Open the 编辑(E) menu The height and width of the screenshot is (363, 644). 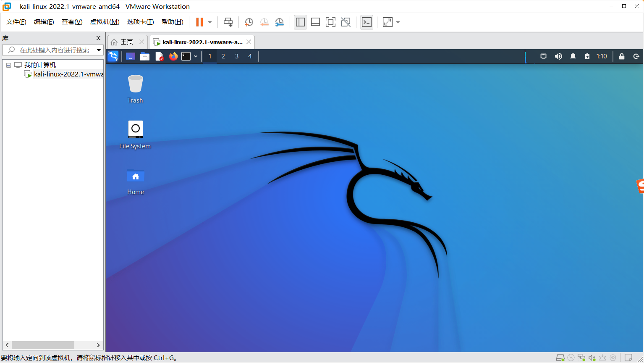coord(44,22)
